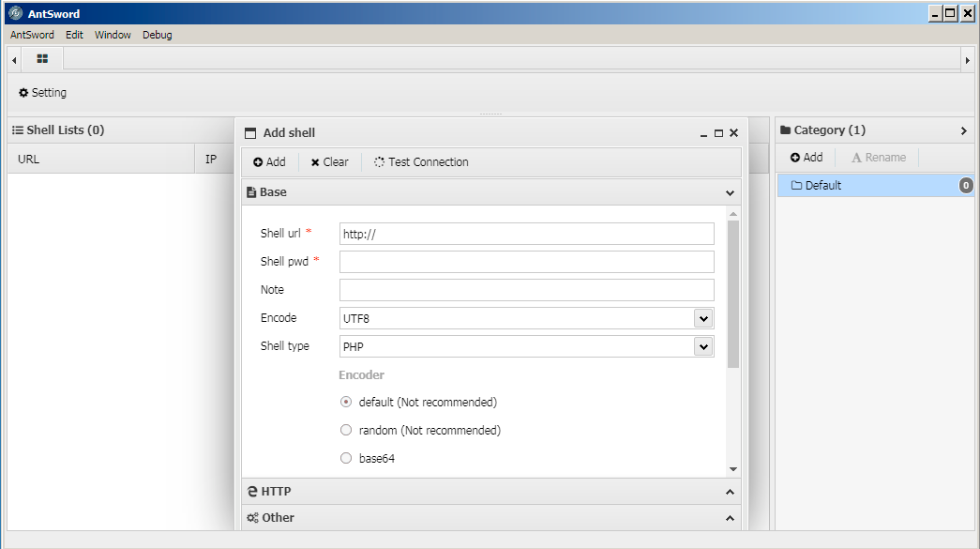The width and height of the screenshot is (980, 549).
Task: Expand the Other section chevron
Action: tap(730, 518)
